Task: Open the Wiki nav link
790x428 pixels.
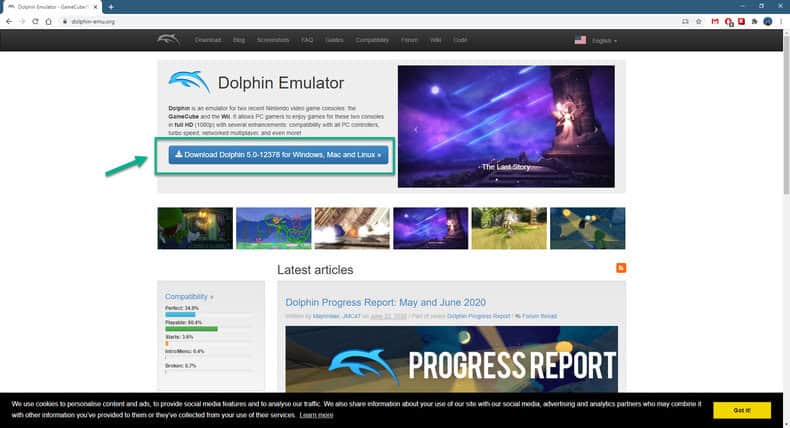Action: point(436,40)
